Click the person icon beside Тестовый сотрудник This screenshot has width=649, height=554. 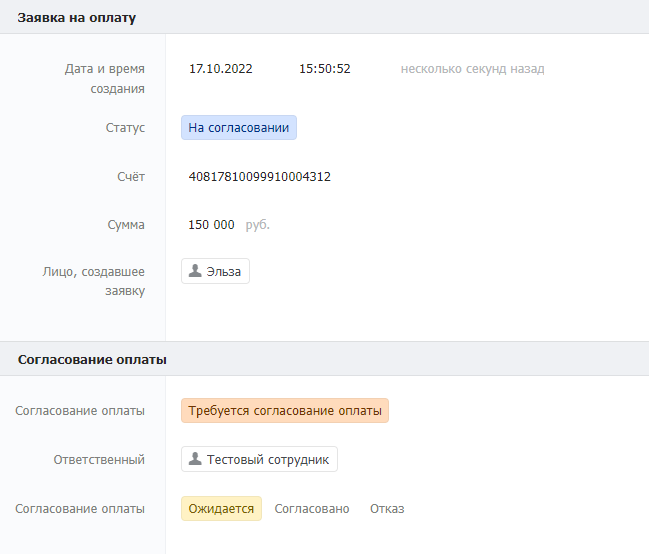click(x=196, y=459)
